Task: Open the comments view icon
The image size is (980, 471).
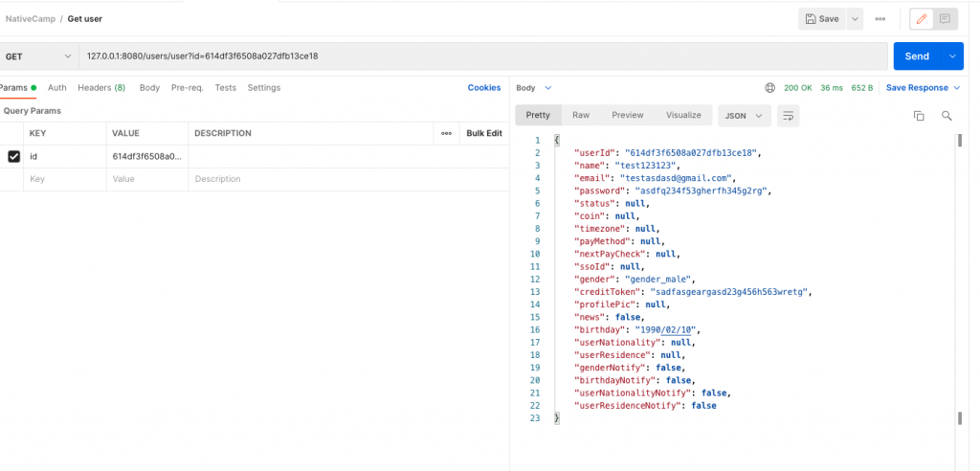Action: pyautogui.click(x=946, y=19)
